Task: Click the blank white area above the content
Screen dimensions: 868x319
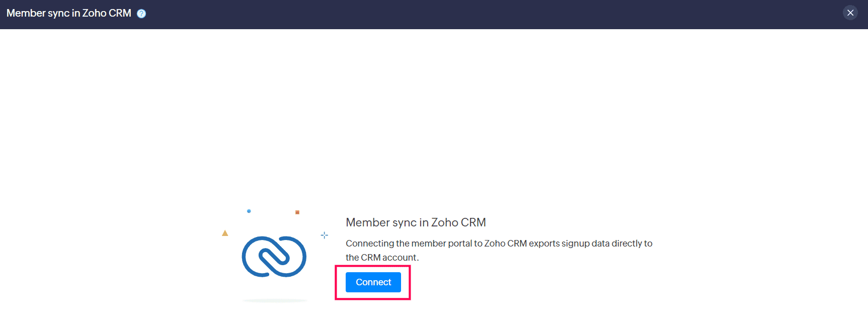Action: pos(433,111)
